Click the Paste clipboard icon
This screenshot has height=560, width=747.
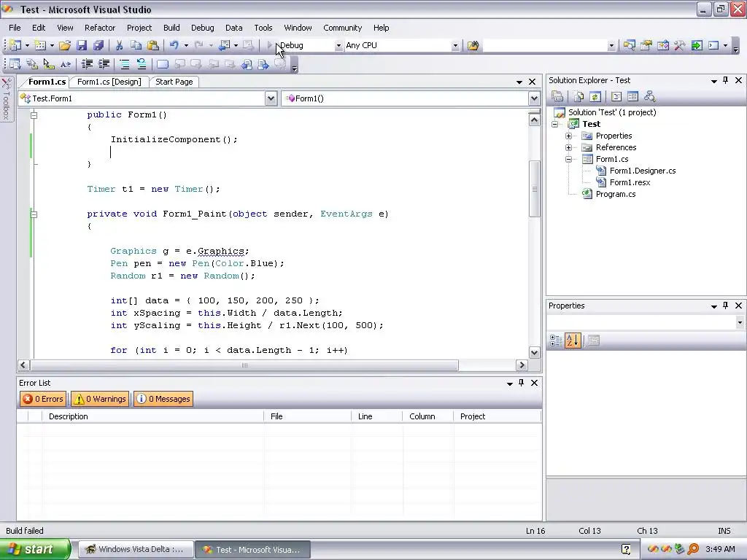click(153, 45)
